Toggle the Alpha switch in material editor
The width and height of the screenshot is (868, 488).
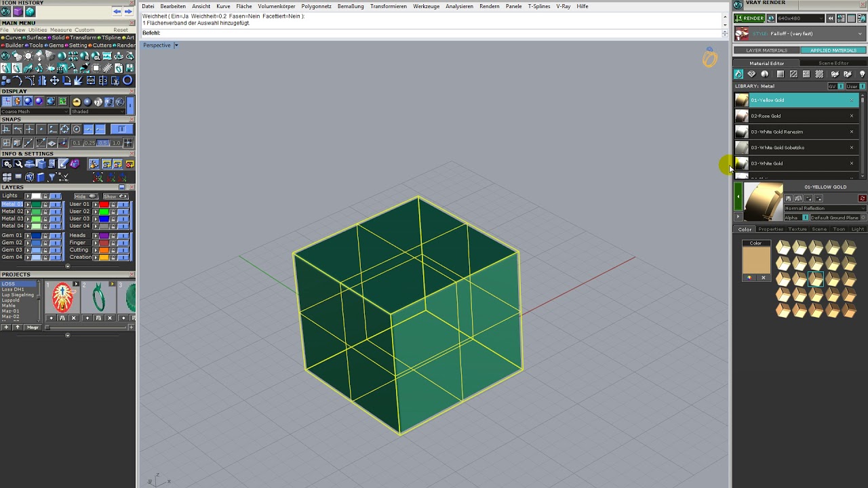806,218
